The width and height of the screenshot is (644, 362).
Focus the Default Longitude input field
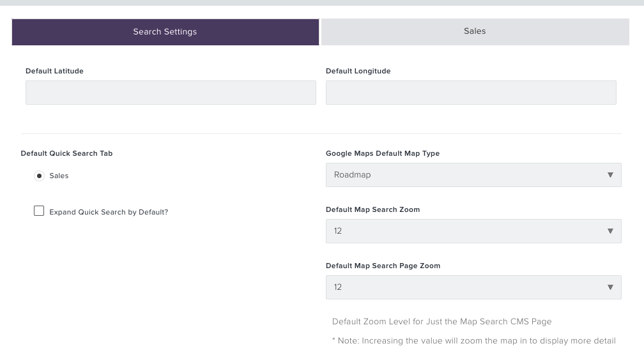coord(471,93)
